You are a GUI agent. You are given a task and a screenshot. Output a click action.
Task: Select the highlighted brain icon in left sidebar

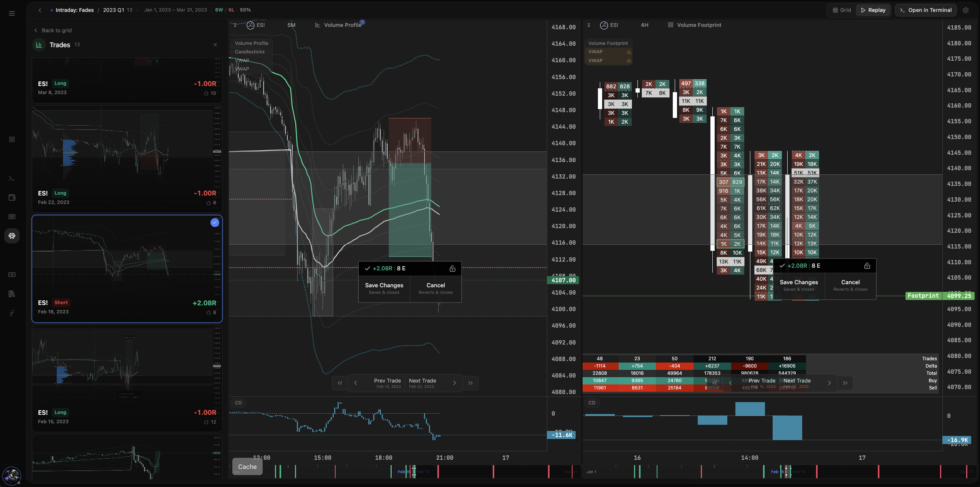pos(12,236)
